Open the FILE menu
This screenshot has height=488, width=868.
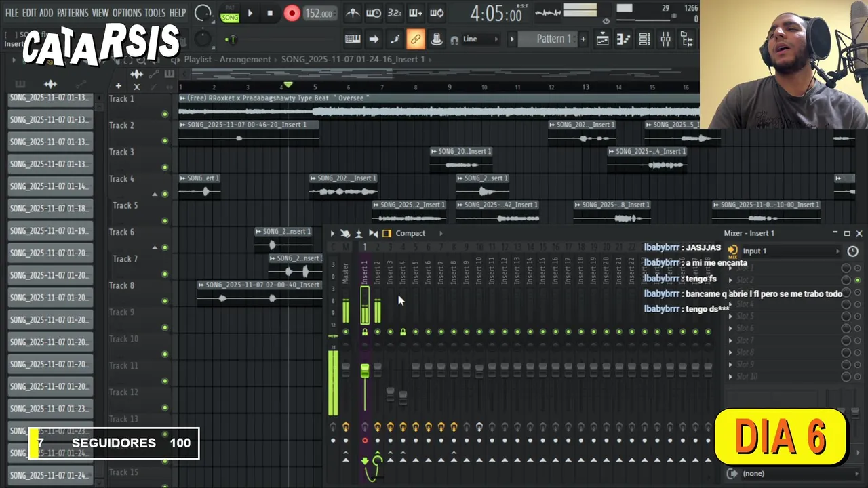coord(12,13)
